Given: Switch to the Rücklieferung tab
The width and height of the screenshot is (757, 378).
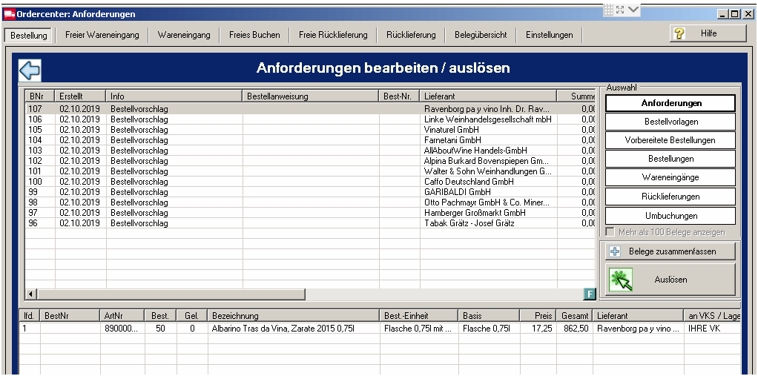Looking at the screenshot, I should pyautogui.click(x=411, y=35).
